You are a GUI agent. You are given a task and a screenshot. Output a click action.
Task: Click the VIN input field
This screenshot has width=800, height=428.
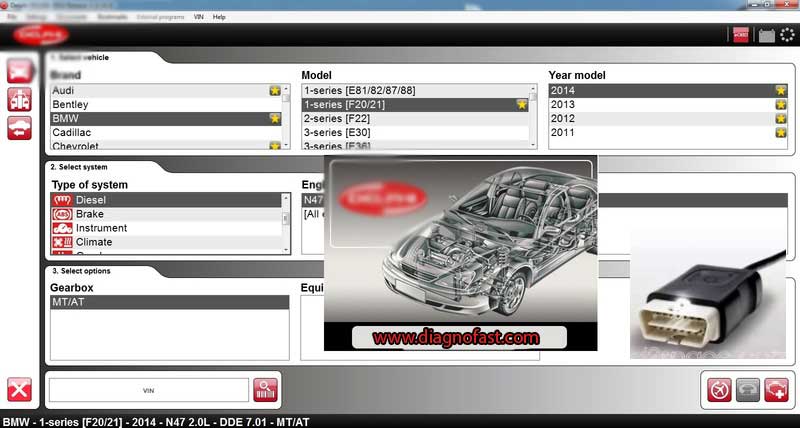[x=148, y=390]
